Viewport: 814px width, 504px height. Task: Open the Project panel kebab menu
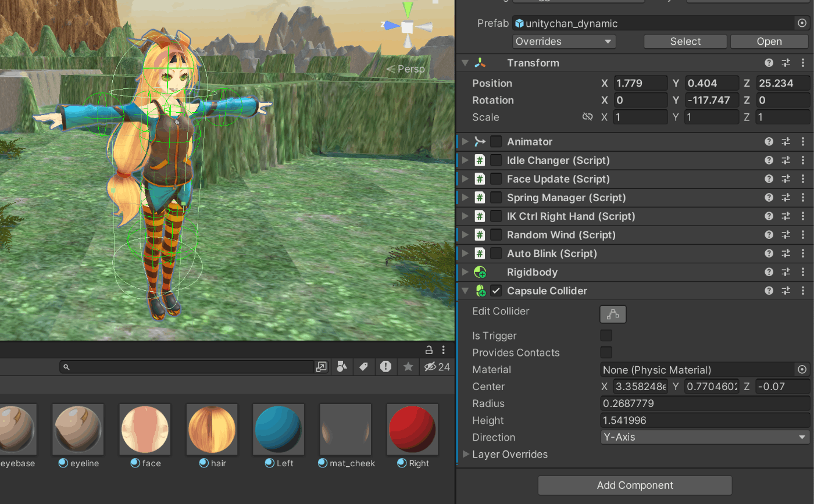[444, 350]
